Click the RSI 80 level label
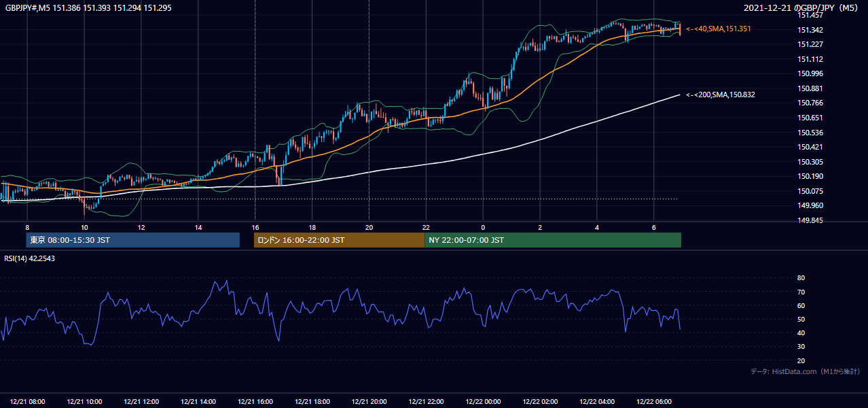This screenshot has height=408, width=868. point(801,278)
